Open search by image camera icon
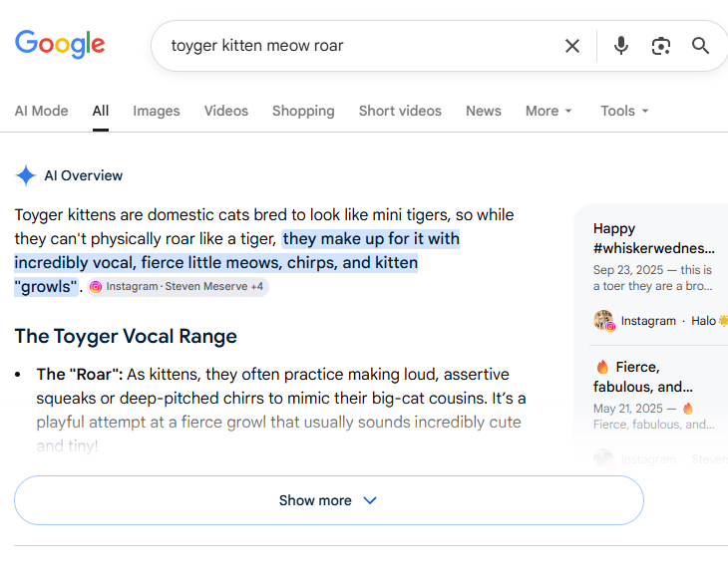Screen dimensions: 728x585 [660, 46]
